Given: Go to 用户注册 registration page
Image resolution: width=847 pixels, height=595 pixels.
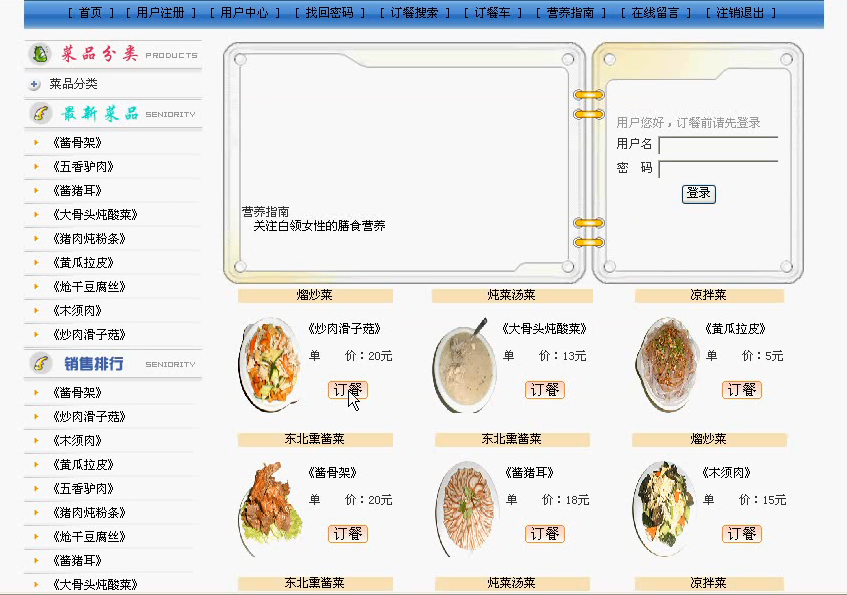Looking at the screenshot, I should [x=160, y=13].
